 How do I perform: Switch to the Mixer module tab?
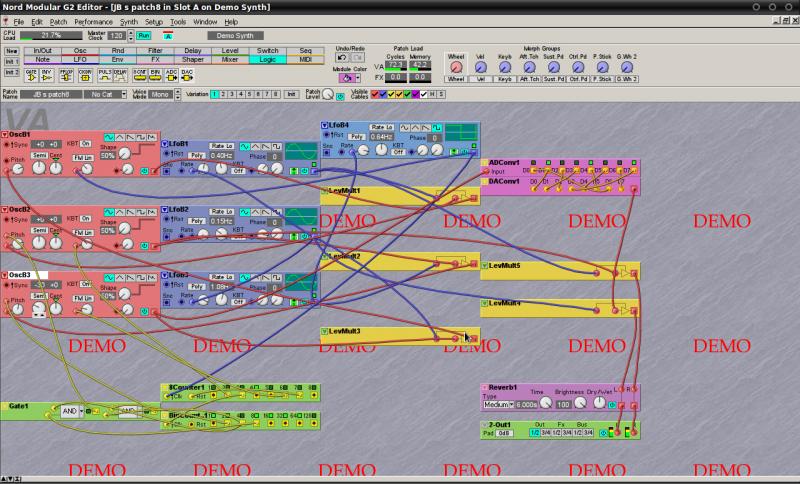230,60
